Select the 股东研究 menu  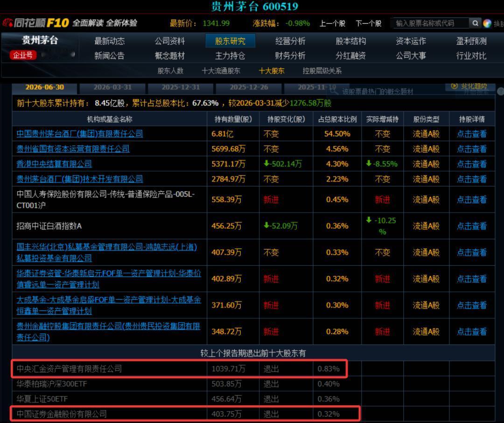click(x=230, y=41)
